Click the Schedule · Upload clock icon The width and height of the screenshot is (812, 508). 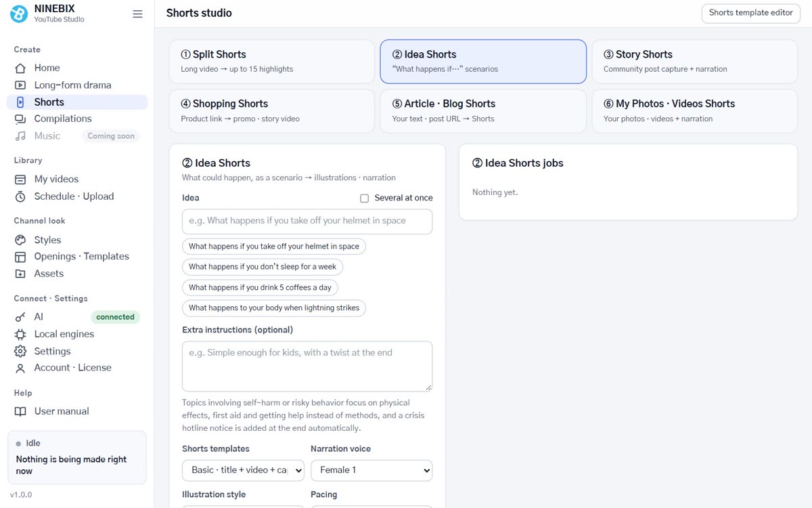tap(20, 196)
